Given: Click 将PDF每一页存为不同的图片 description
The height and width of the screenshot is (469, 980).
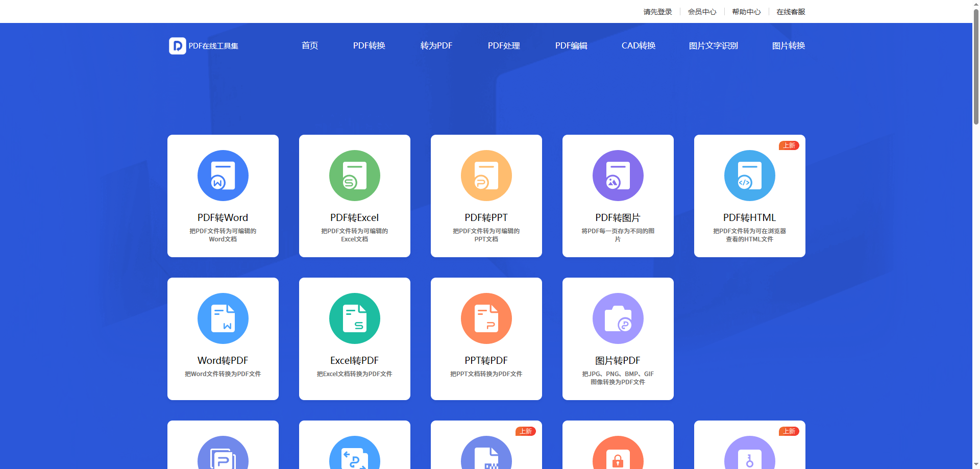Looking at the screenshot, I should pyautogui.click(x=618, y=235).
